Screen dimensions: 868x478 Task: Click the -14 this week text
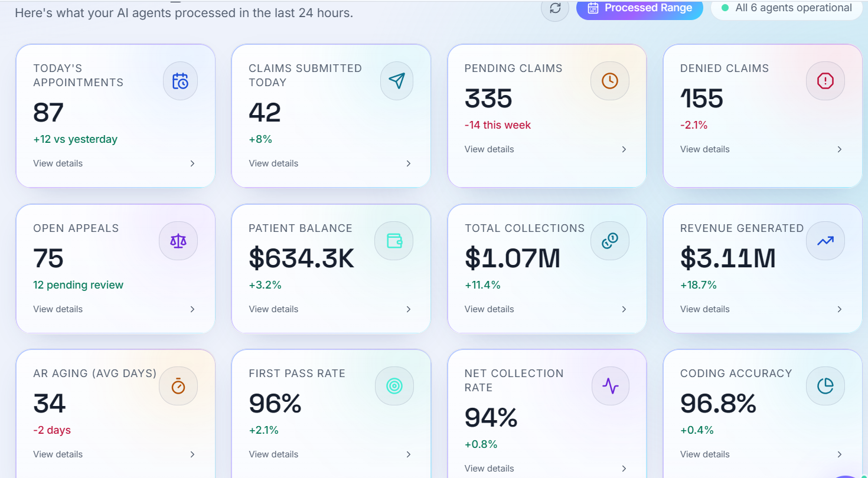(497, 125)
